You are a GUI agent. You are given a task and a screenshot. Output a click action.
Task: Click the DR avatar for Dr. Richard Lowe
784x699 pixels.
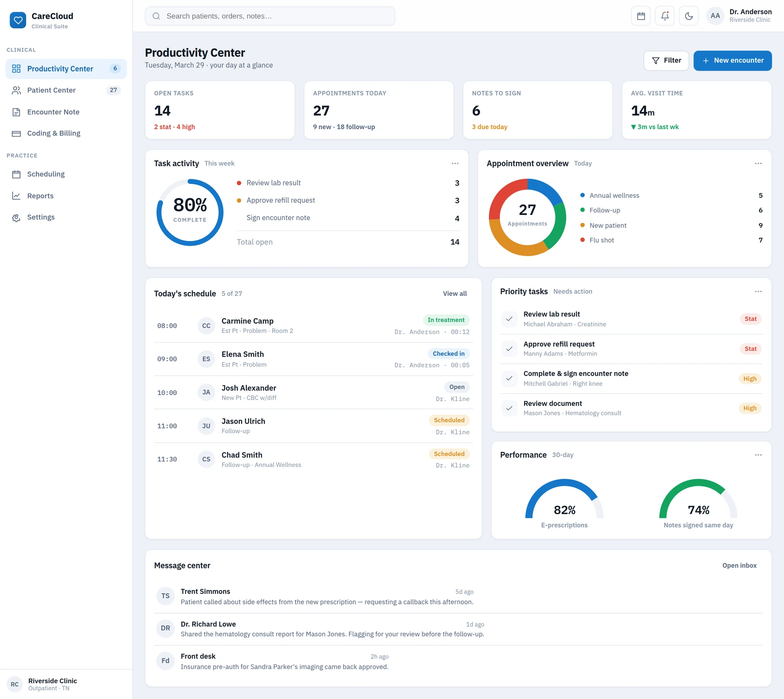(x=165, y=628)
